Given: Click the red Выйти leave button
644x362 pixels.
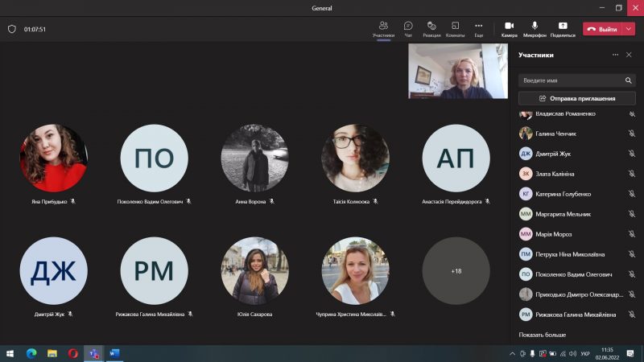Looking at the screenshot, I should tap(602, 29).
